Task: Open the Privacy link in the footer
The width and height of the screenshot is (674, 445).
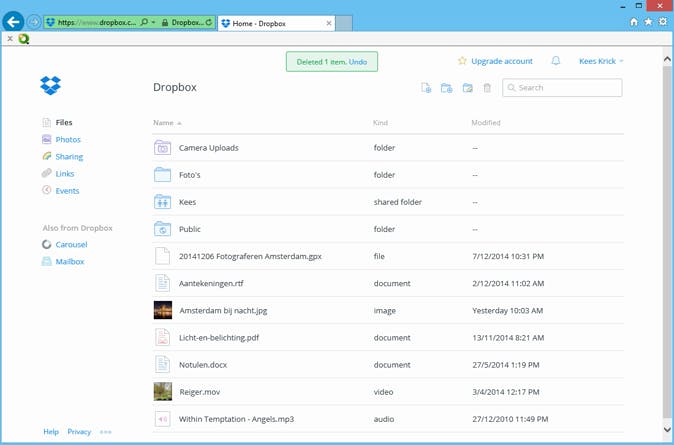Action: tap(79, 432)
